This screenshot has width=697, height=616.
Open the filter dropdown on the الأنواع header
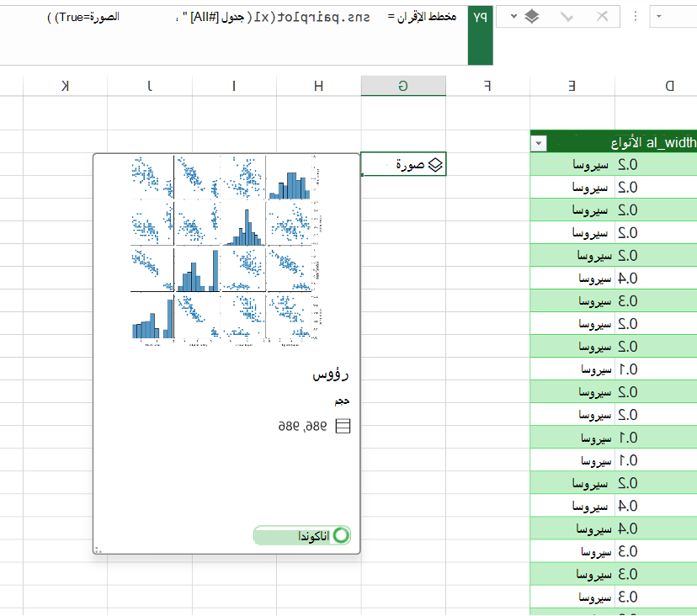point(539,143)
